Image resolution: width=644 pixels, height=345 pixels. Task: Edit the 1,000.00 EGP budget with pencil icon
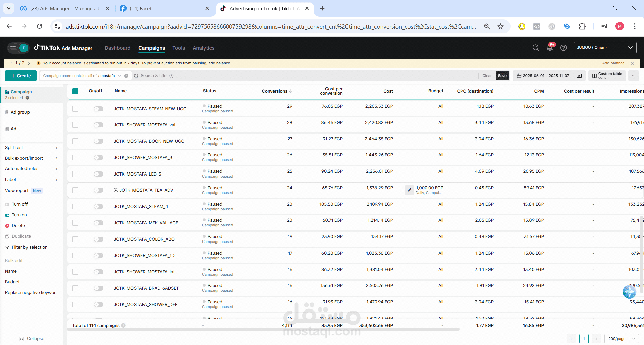(x=409, y=190)
